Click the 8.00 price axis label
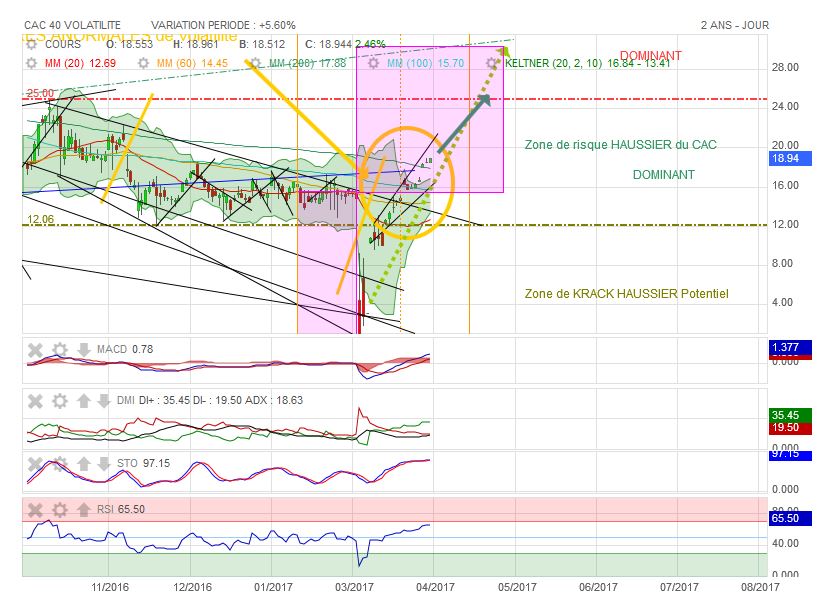 coord(782,264)
